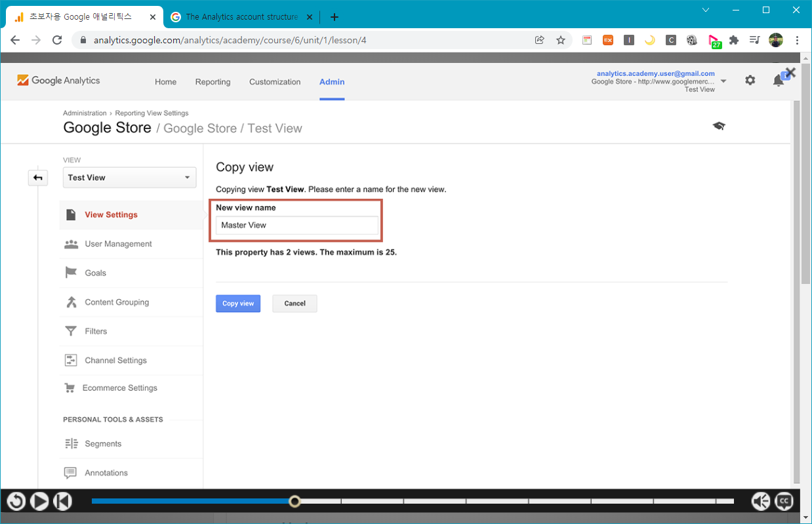Mute the lesson audio

[x=761, y=502]
